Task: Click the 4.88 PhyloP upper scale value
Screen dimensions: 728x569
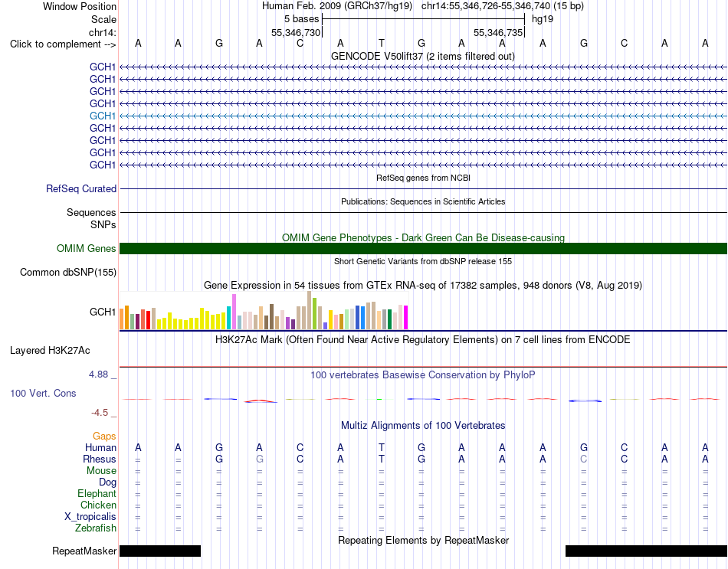Action: [98, 374]
